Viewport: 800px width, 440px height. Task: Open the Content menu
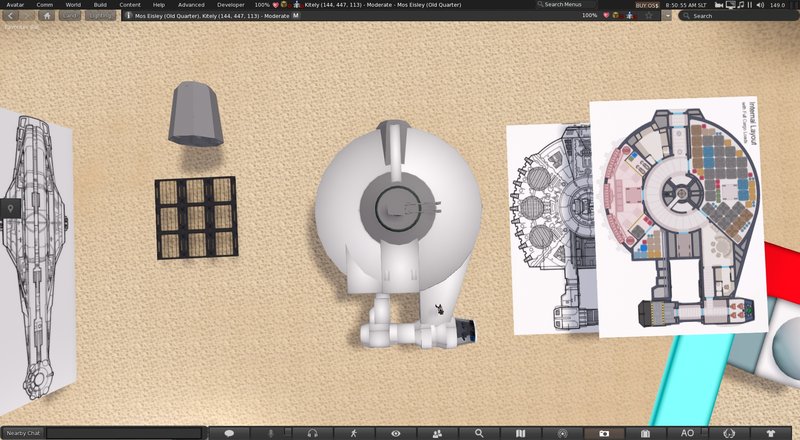pyautogui.click(x=130, y=5)
